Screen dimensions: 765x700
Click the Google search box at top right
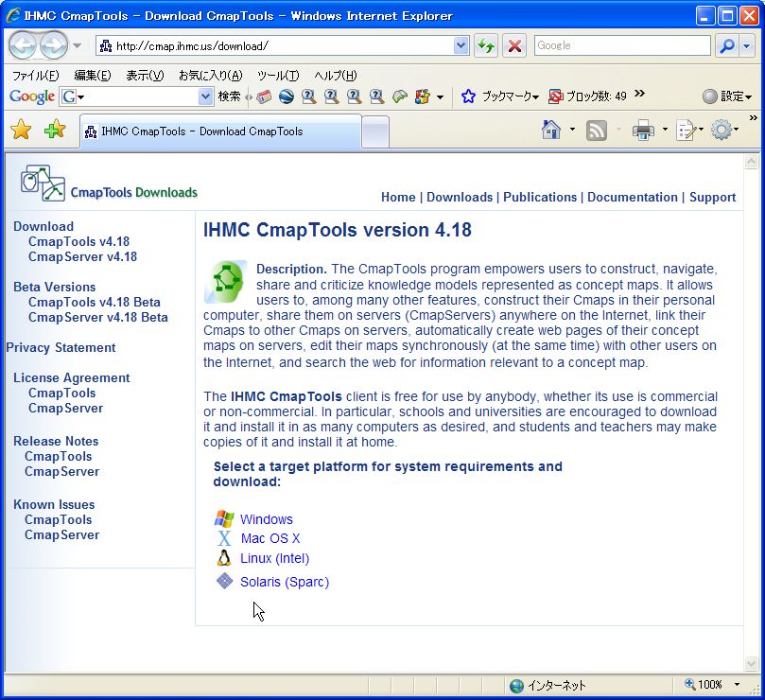pyautogui.click(x=622, y=46)
